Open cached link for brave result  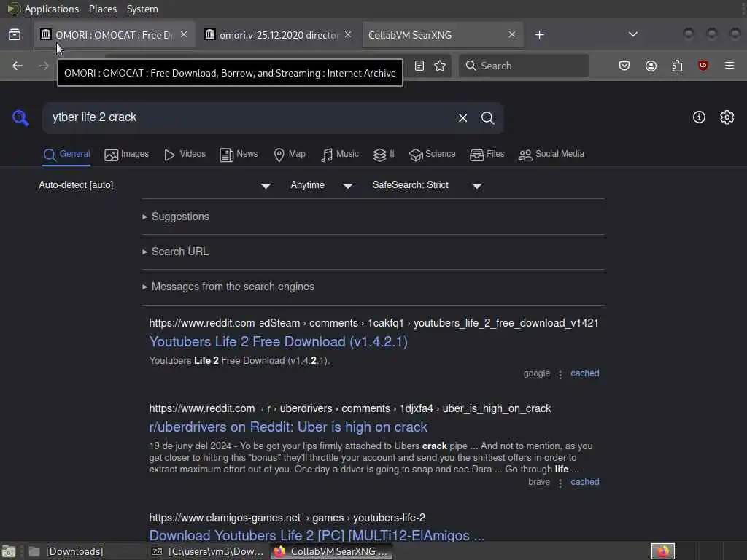click(x=584, y=482)
